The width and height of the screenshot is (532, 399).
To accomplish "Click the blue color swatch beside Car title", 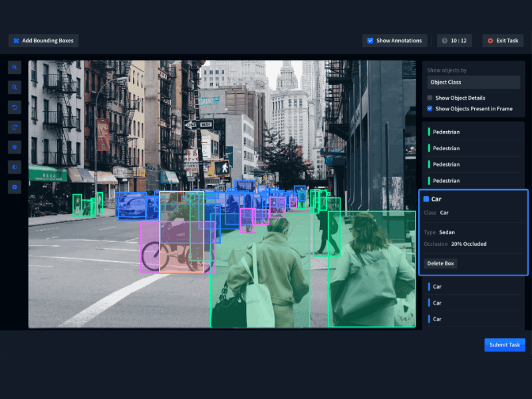I will [426, 199].
